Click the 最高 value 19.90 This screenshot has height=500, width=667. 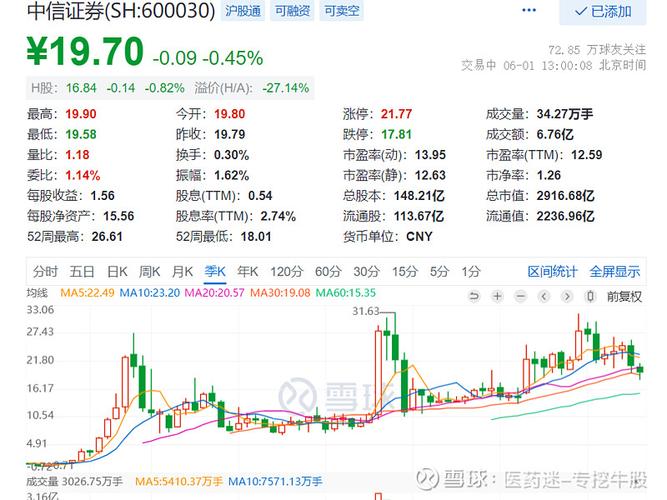point(81,114)
